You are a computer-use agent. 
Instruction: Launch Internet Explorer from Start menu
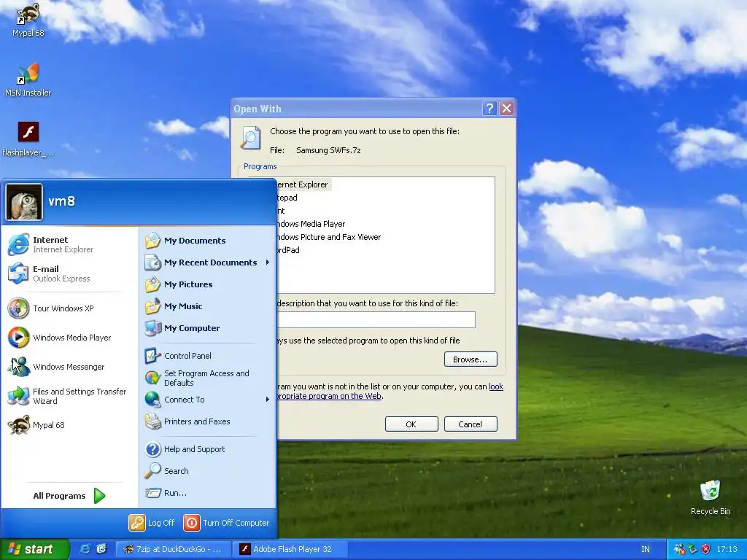[x=69, y=244]
